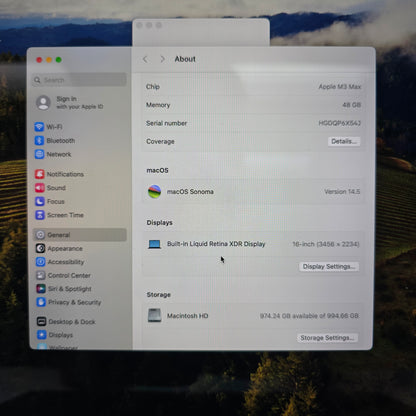The width and height of the screenshot is (416, 416).
Task: Open Storage Settings button
Action: click(327, 338)
